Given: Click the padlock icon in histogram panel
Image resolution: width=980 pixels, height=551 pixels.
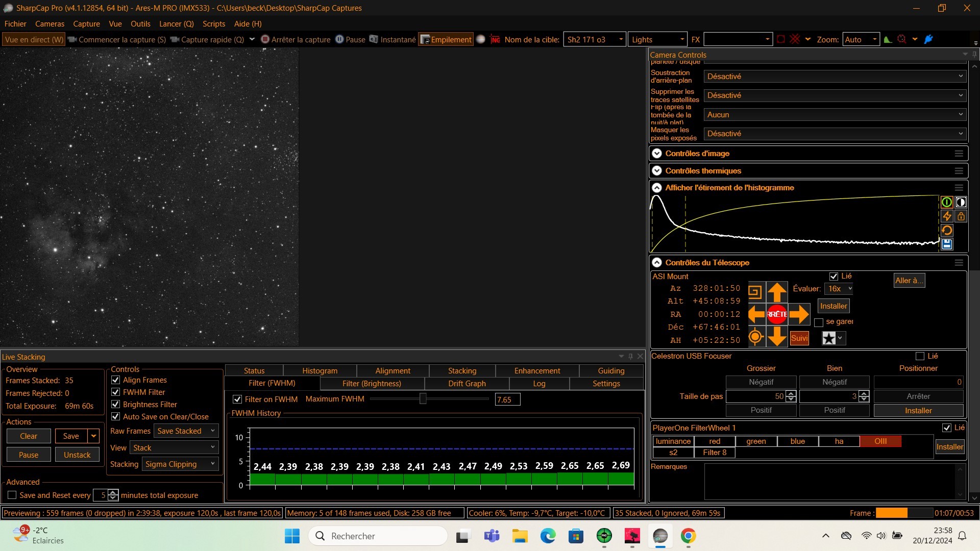Looking at the screenshot, I should coord(961,216).
